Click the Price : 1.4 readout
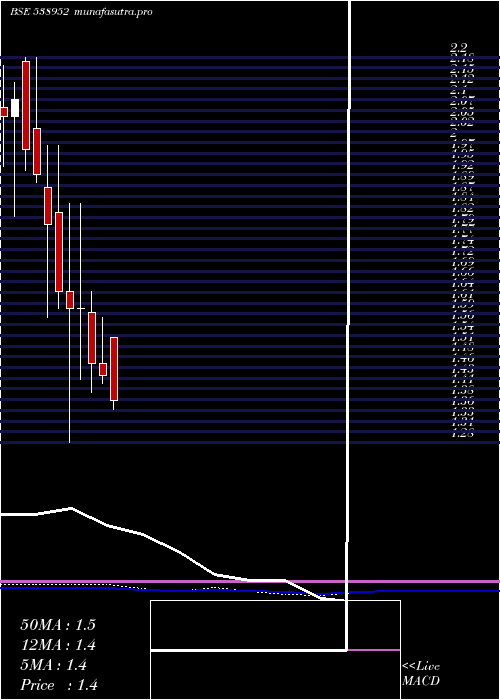The image size is (500, 700). click(x=59, y=685)
